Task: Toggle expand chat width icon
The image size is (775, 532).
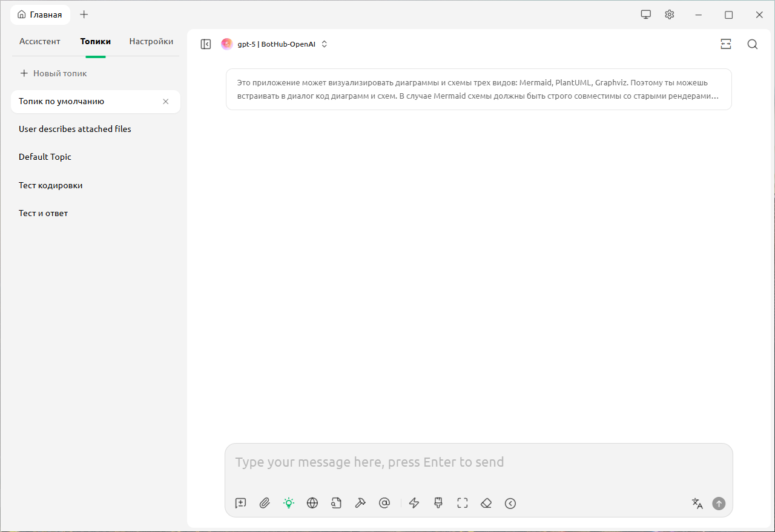Action: pos(725,44)
